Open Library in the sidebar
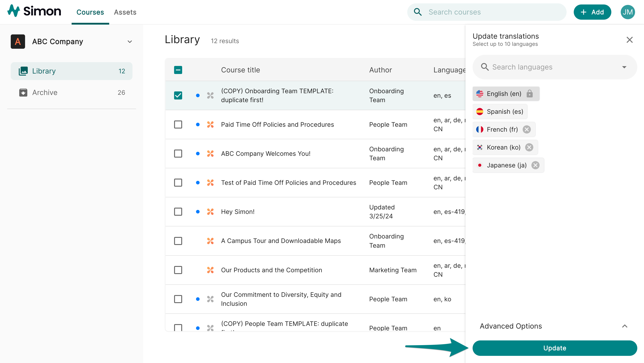 click(72, 71)
